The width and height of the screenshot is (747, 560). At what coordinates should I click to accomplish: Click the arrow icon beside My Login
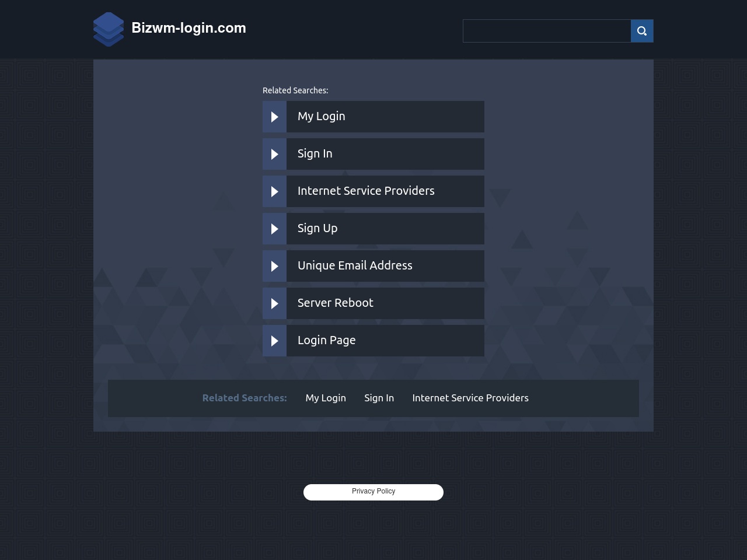274,117
